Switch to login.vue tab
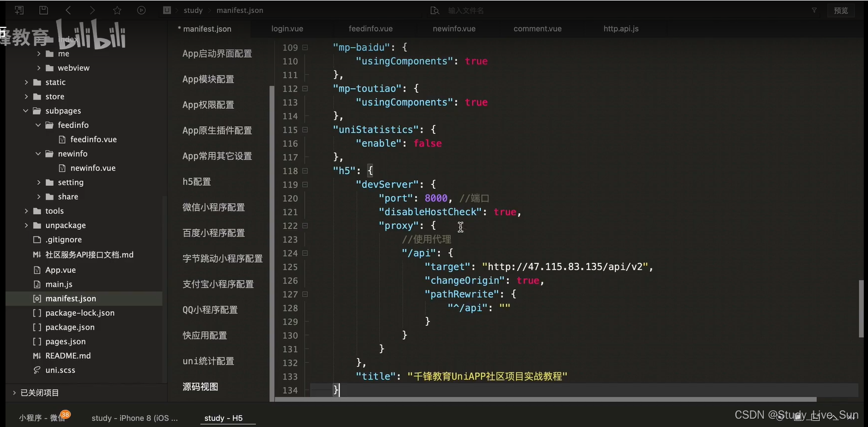Viewport: 868px width, 427px height. (287, 29)
